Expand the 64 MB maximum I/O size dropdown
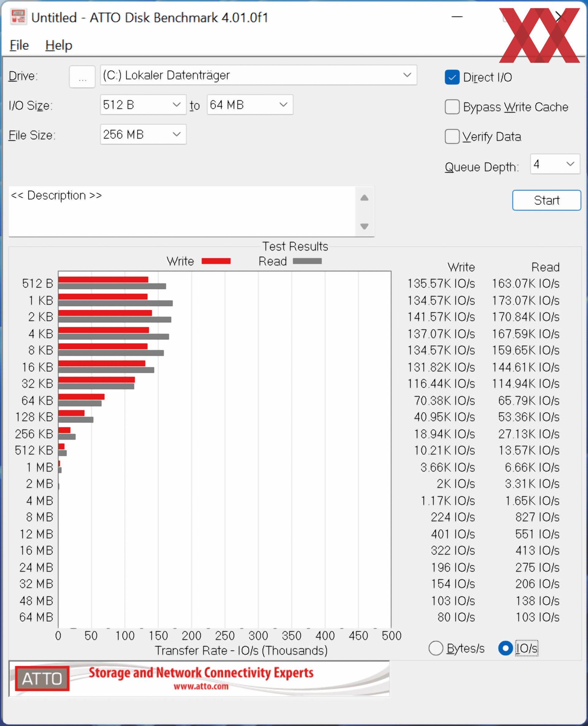This screenshot has height=726, width=588. click(283, 105)
